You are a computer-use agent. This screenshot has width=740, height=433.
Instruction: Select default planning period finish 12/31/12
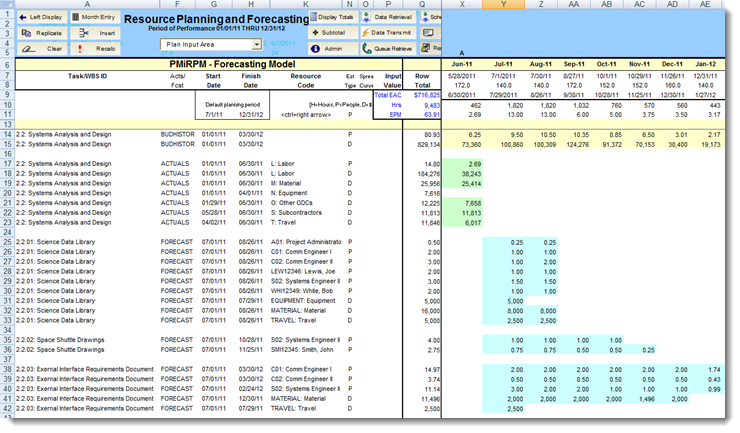pos(251,115)
